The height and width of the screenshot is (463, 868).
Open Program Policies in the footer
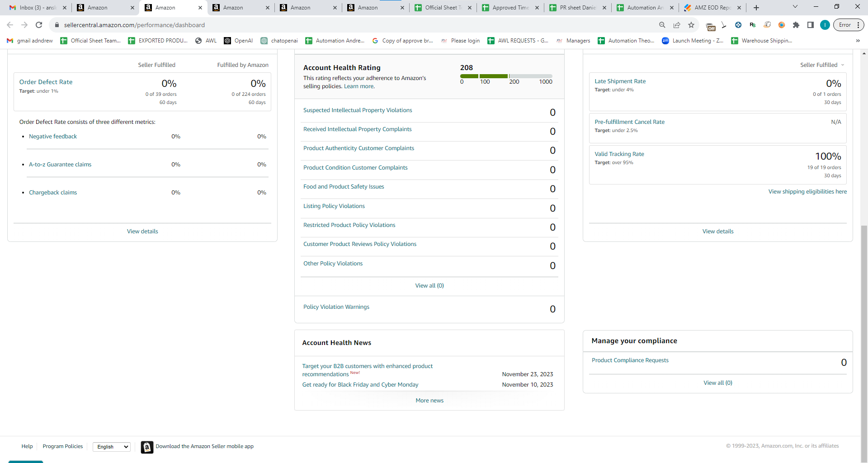point(63,446)
